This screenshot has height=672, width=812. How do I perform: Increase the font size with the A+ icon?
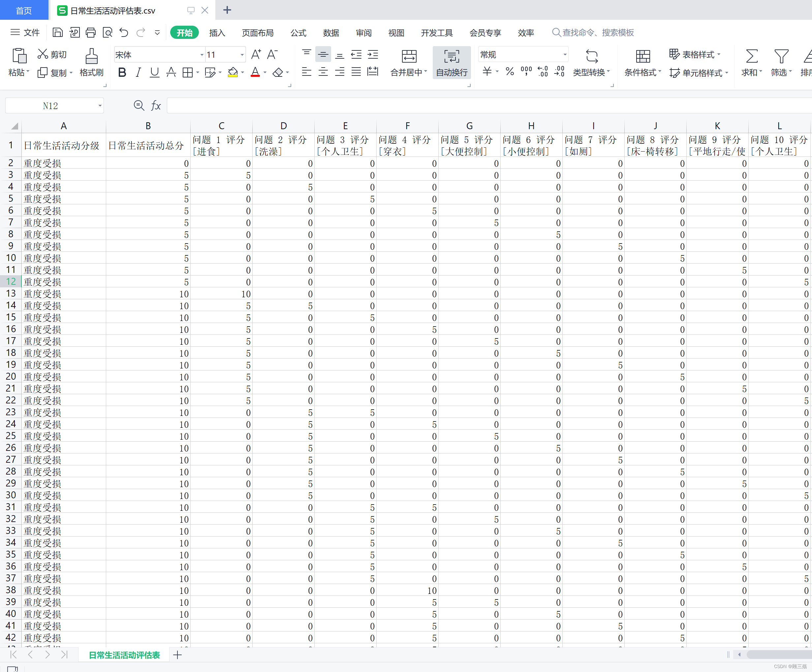pos(256,54)
